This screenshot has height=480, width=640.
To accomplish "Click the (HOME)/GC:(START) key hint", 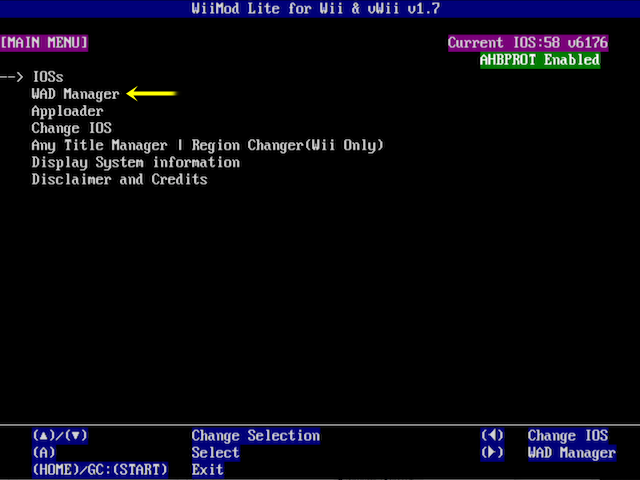I will [100, 469].
